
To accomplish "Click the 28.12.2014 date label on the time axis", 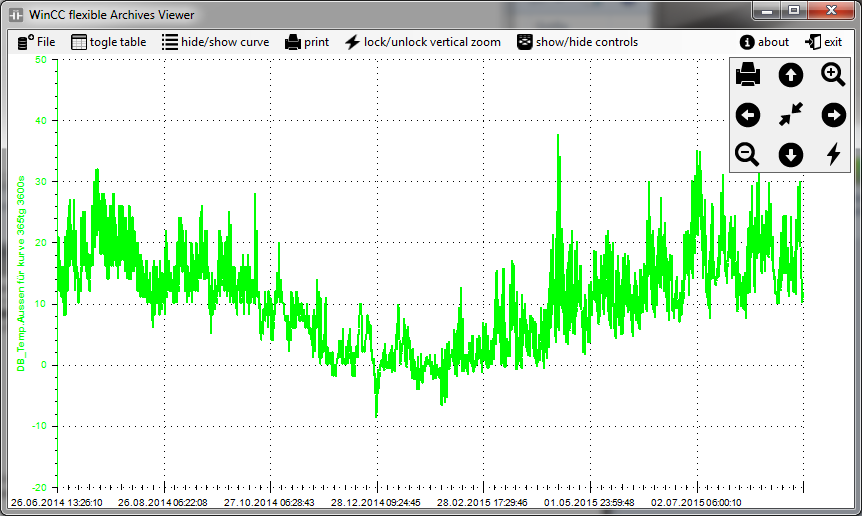I will point(376,503).
